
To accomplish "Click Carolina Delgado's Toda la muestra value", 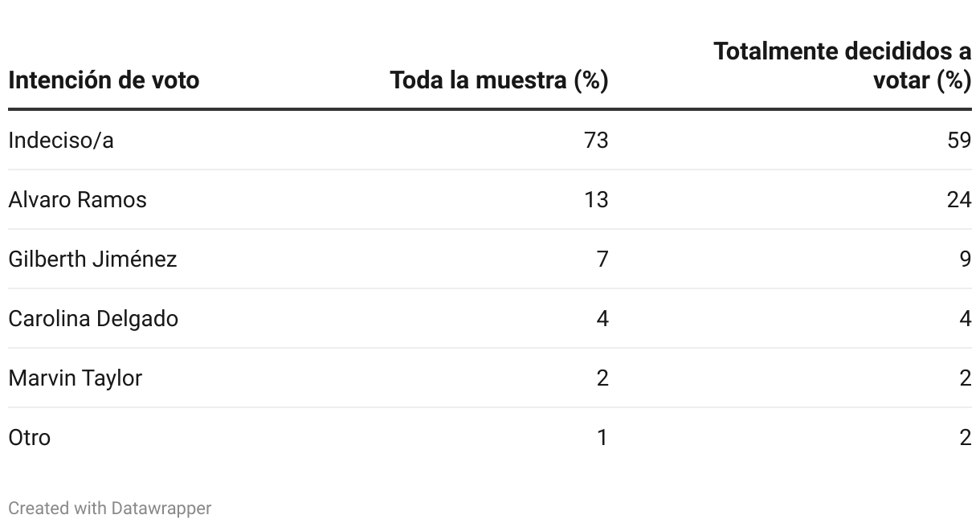I will coord(602,319).
